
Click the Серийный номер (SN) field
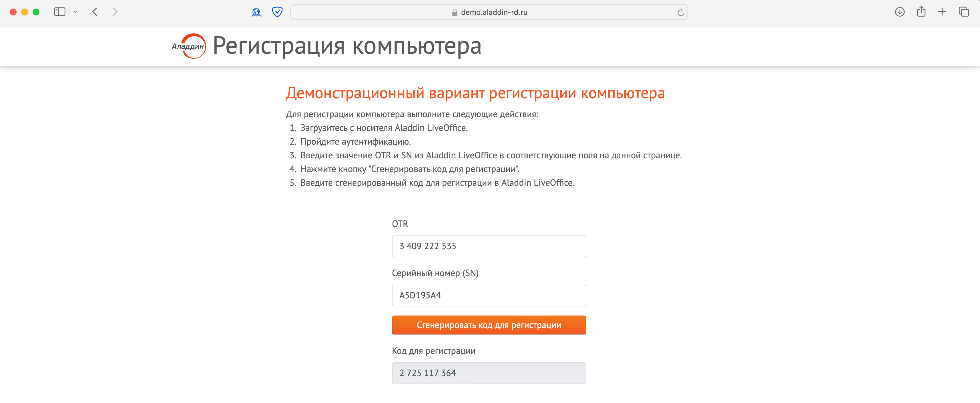pos(489,296)
